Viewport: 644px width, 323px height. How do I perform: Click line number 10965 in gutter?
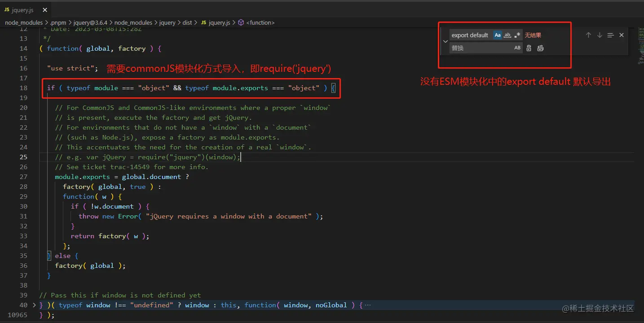tap(18, 315)
